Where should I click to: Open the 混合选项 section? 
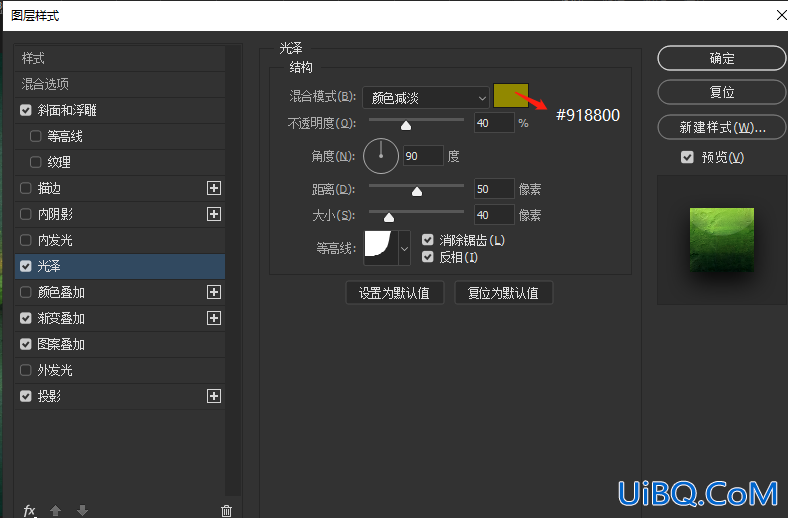(120, 84)
